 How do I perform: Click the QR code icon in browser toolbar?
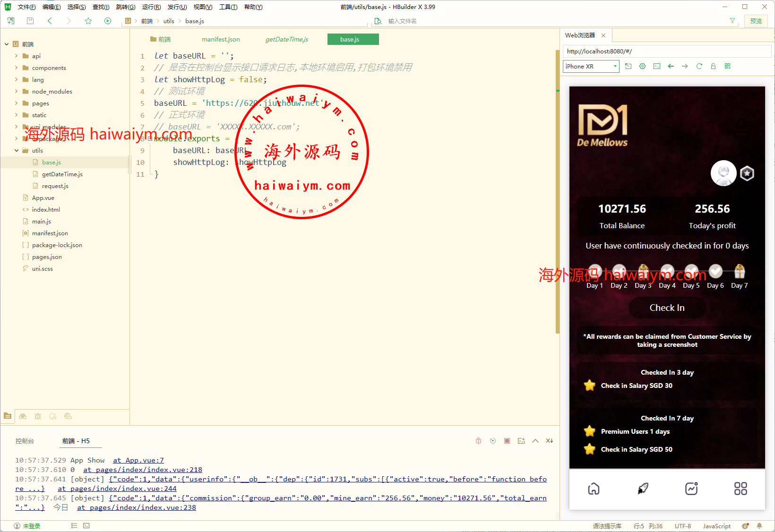(x=727, y=66)
